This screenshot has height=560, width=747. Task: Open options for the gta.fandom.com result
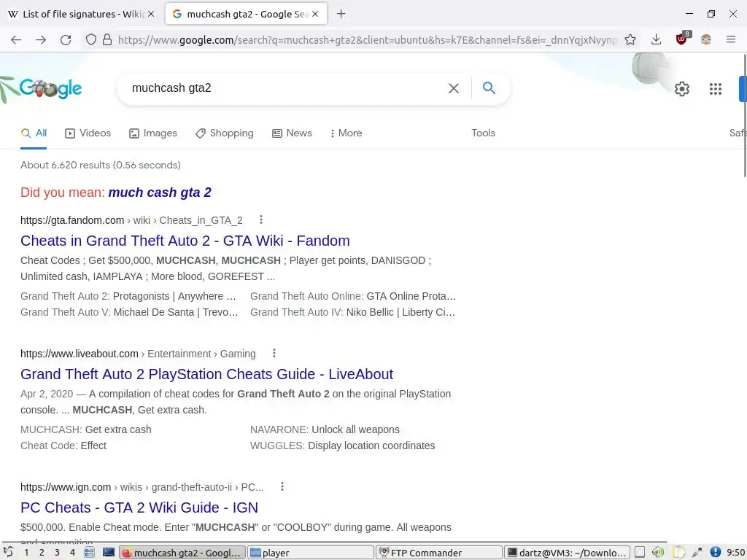(x=260, y=219)
